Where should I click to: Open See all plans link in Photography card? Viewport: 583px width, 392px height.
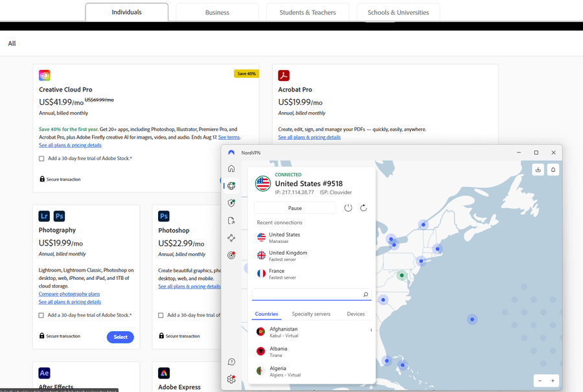tap(70, 302)
